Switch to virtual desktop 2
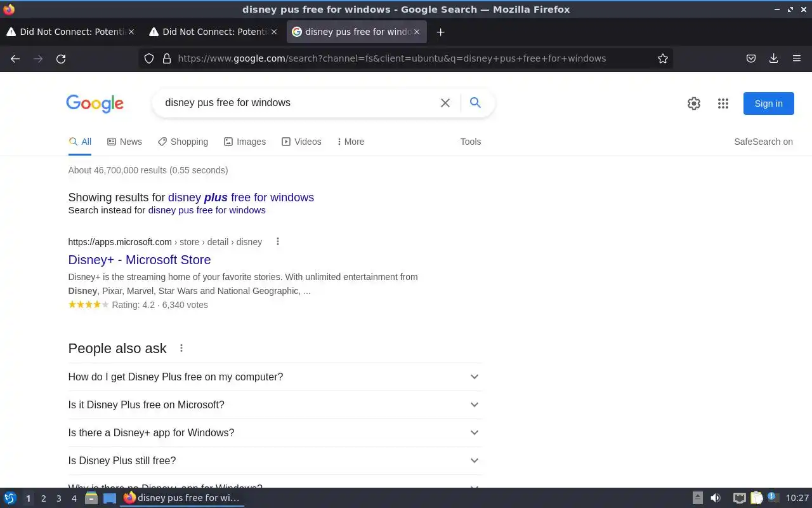 coord(43,498)
